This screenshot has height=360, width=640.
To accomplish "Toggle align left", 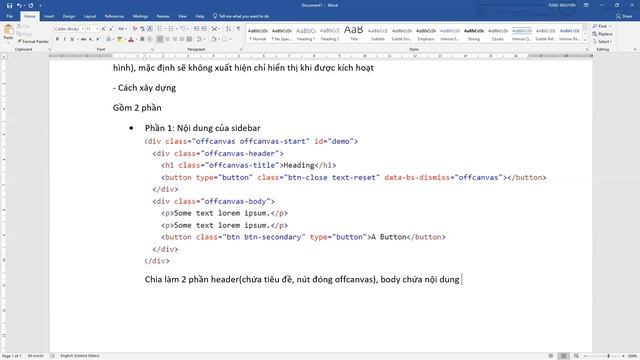I will coord(160,39).
